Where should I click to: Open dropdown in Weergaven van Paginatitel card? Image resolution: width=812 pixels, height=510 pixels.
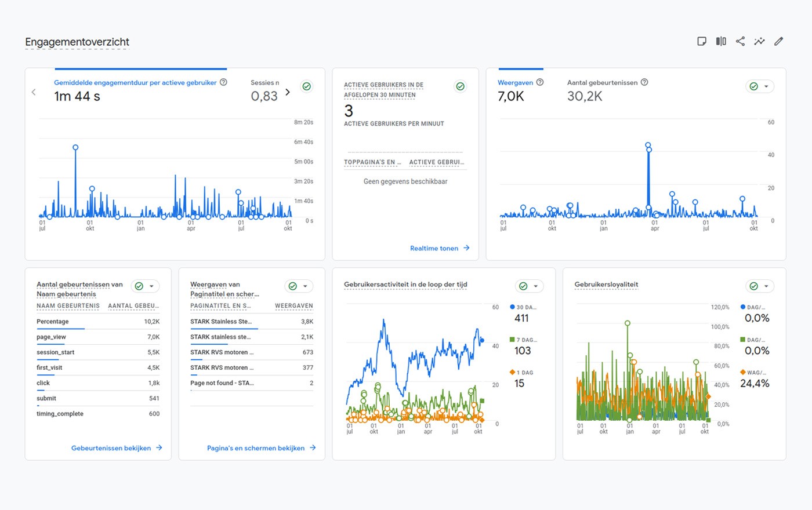click(x=299, y=286)
